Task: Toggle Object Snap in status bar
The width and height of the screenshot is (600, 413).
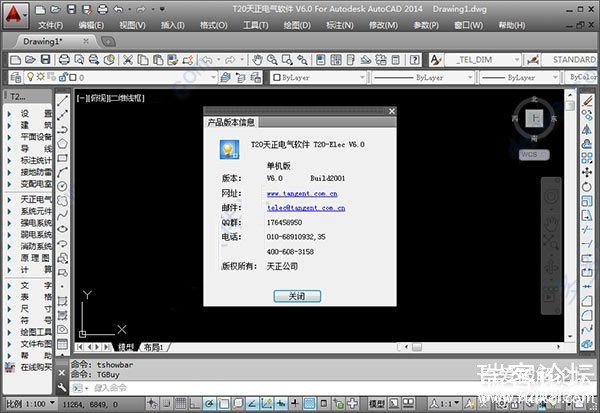Action: (x=224, y=403)
